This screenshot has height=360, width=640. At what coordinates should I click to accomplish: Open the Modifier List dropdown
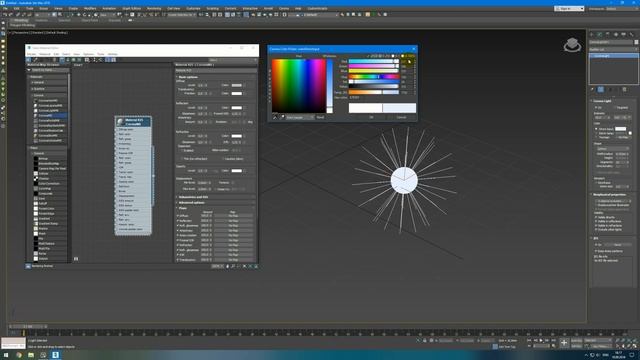pos(613,49)
